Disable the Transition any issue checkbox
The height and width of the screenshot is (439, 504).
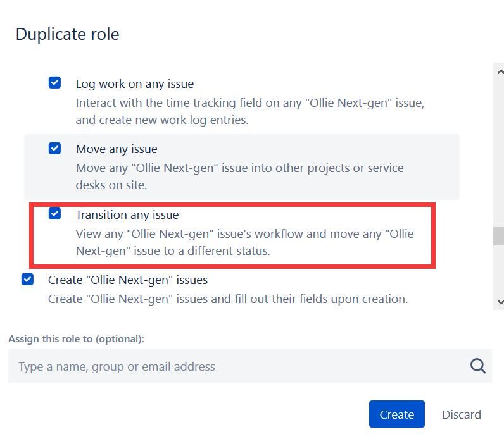pyautogui.click(x=55, y=214)
